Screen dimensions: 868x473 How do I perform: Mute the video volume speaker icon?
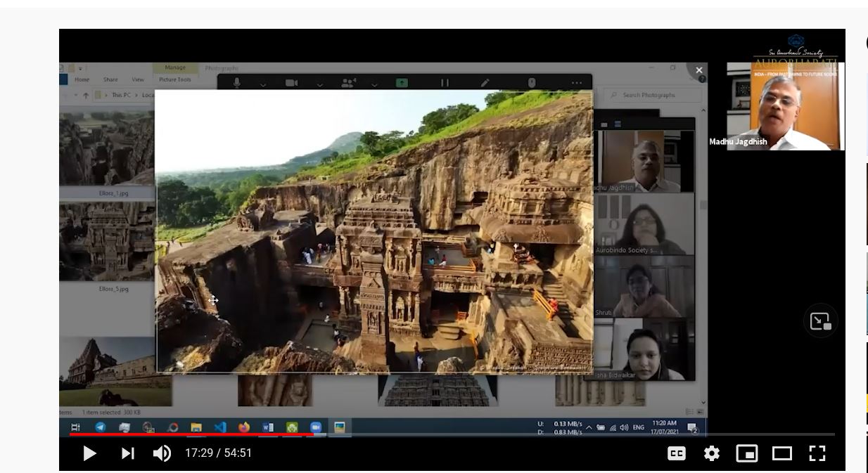click(x=162, y=453)
